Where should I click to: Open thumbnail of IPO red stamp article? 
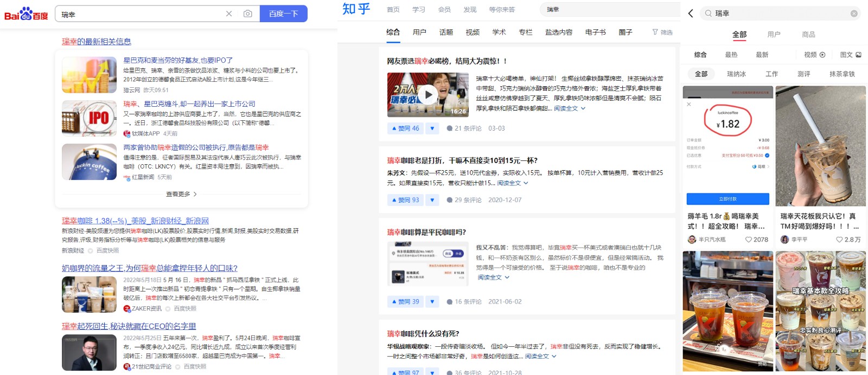pyautogui.click(x=89, y=118)
